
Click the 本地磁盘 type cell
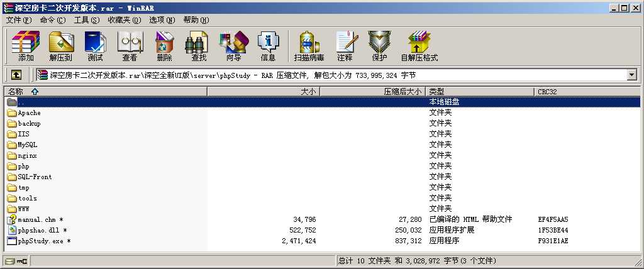coord(444,102)
